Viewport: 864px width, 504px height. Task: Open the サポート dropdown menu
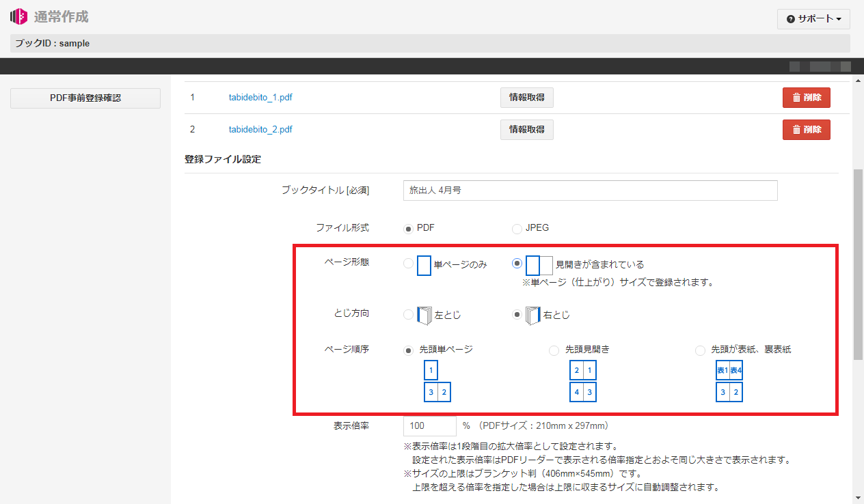(x=813, y=19)
